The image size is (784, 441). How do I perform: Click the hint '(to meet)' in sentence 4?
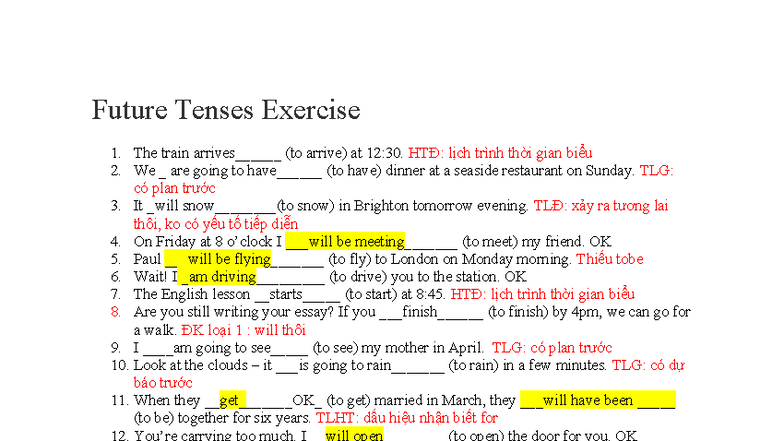[x=490, y=242]
